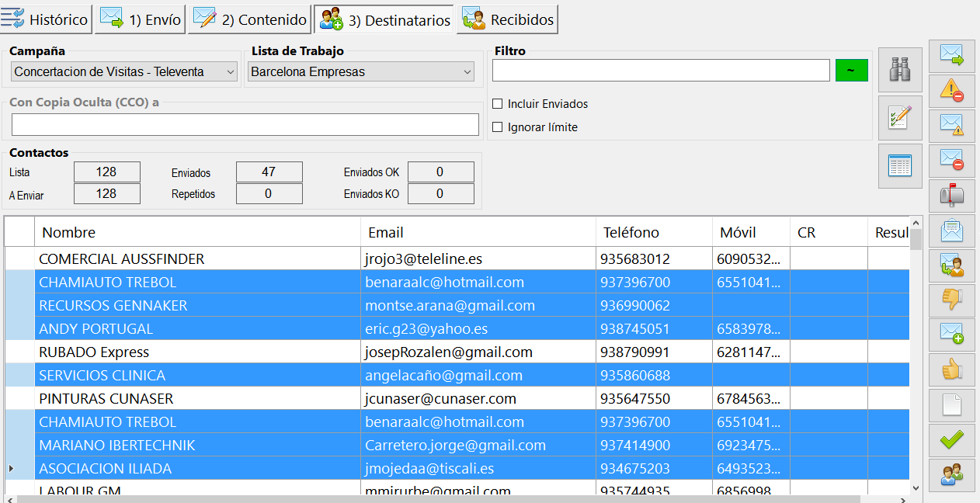Viewport: 980px width, 503px height.
Task: Click the Repetidos count field
Action: pyautogui.click(x=269, y=194)
